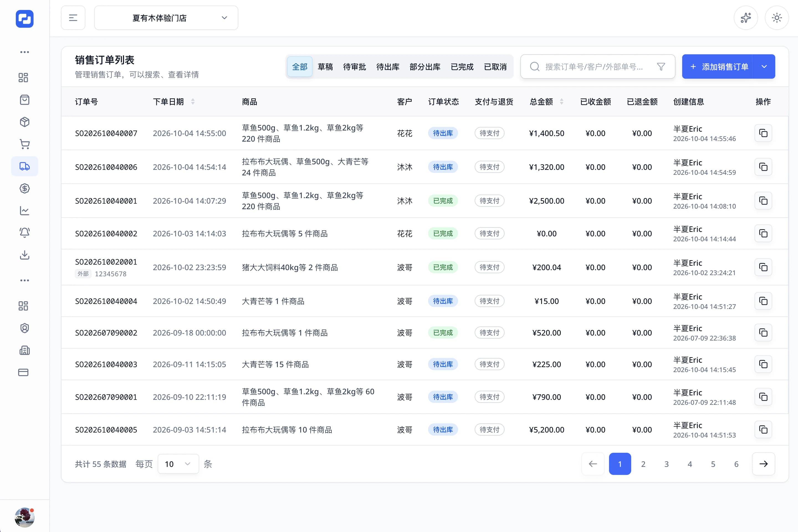This screenshot has width=798, height=532.
Task: Toggle the sidebar collapse menu button
Action: point(73,18)
